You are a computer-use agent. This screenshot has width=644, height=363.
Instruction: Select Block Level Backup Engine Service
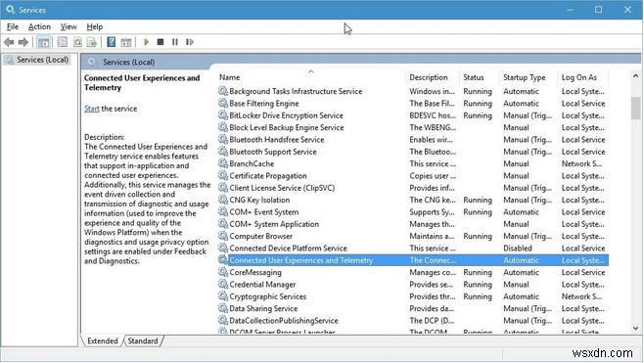coord(413,127)
